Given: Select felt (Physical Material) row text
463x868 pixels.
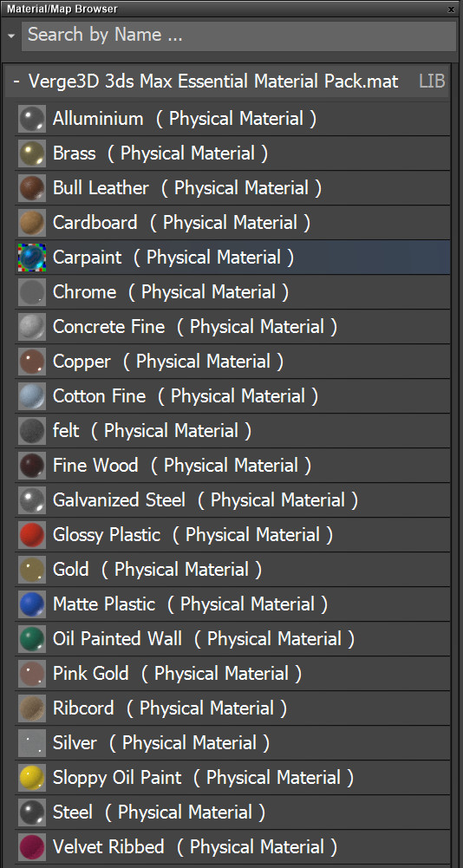Looking at the screenshot, I should tap(152, 431).
